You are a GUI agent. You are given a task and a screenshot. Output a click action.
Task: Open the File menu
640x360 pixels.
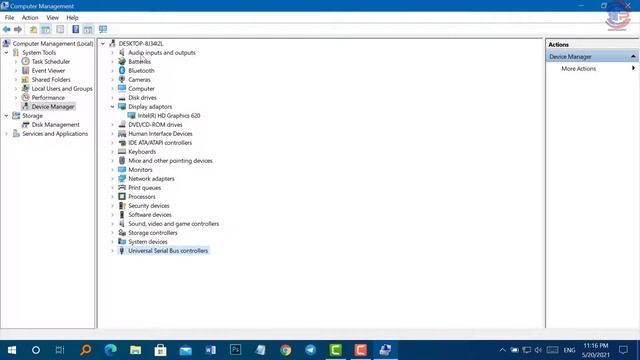click(9, 18)
